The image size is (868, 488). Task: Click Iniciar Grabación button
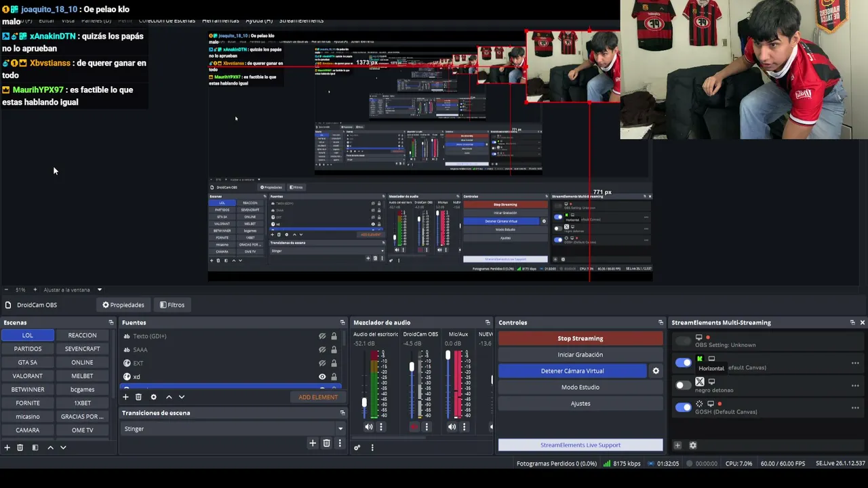tap(580, 354)
